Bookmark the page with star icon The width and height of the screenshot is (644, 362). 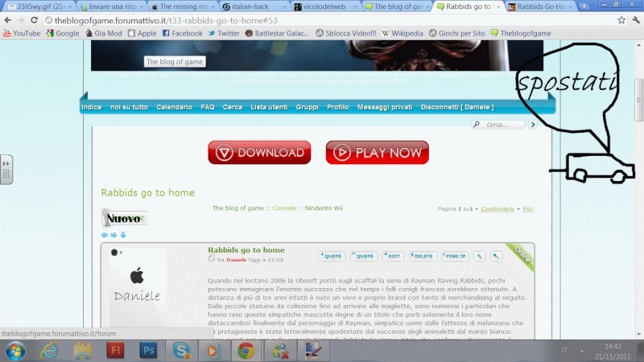(x=621, y=20)
